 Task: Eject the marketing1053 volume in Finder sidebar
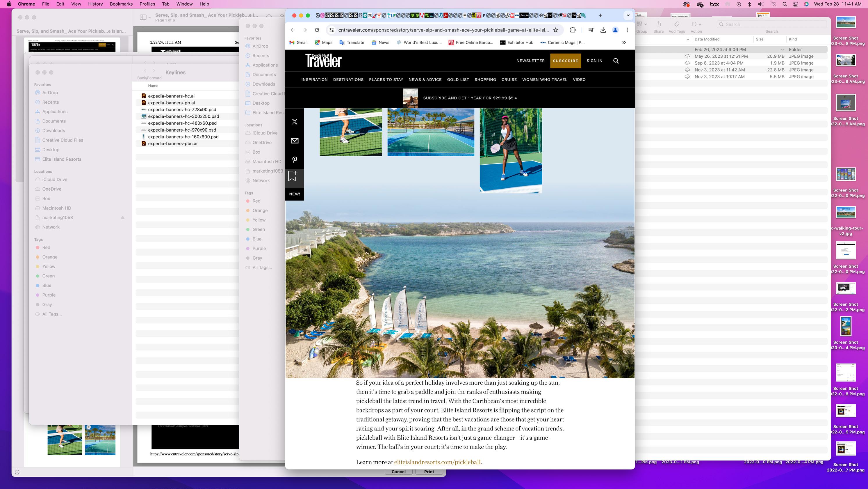coord(123,217)
